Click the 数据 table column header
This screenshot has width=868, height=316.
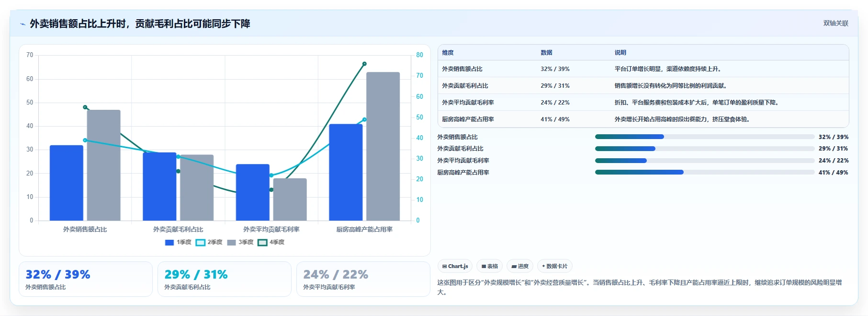(x=546, y=53)
